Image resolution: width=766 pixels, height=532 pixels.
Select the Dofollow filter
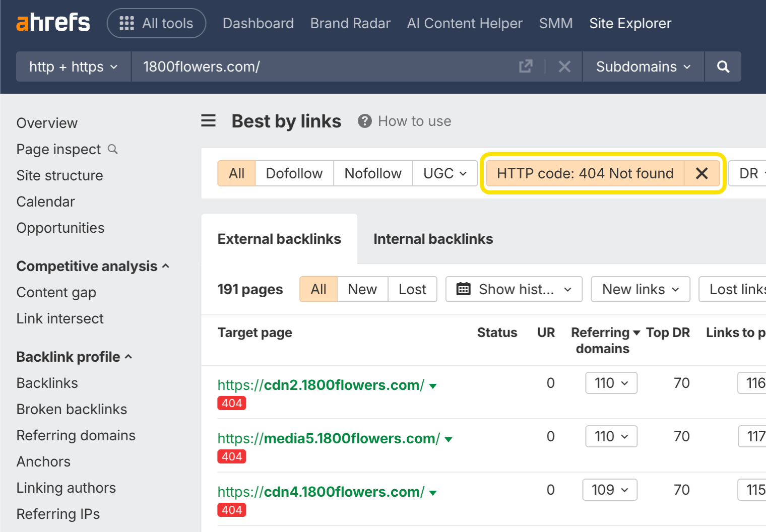point(294,173)
